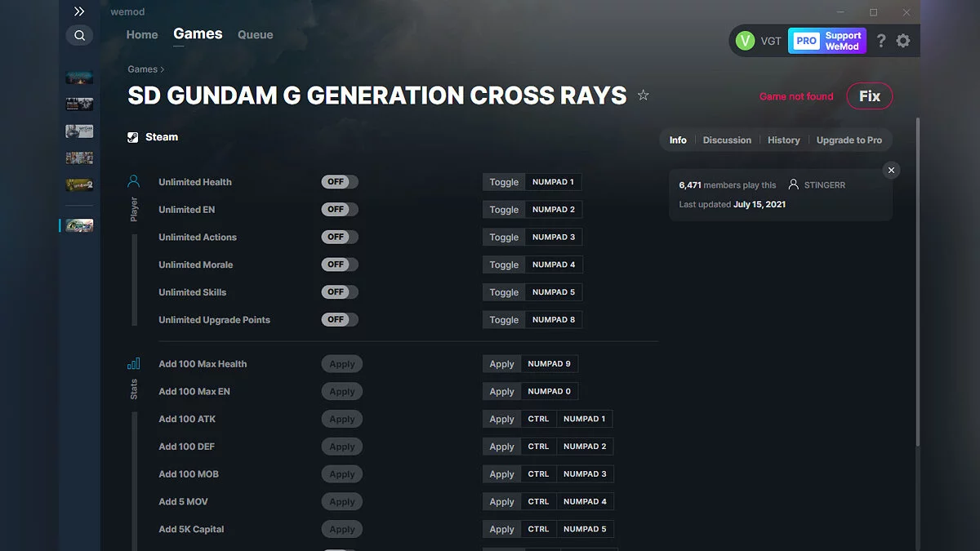Screen dimensions: 980x551
Task: Click Toggle hotkey button for NUMPAD 1
Action: [x=504, y=182]
